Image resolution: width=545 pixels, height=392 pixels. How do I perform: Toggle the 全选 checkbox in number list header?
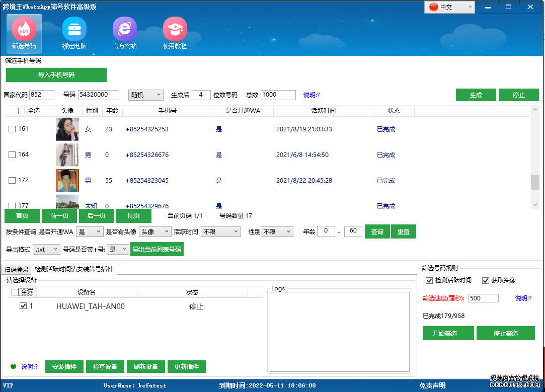point(22,111)
